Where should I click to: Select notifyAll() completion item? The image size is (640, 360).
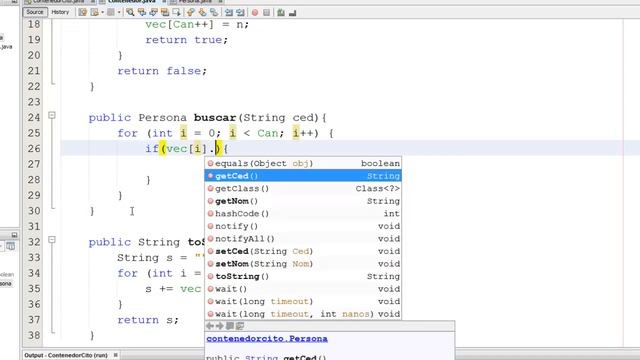point(303,239)
